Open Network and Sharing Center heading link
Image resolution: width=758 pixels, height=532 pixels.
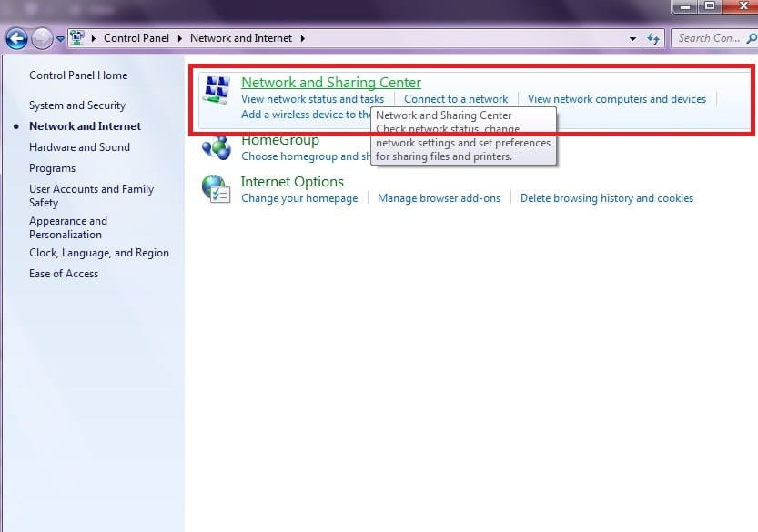pos(331,82)
